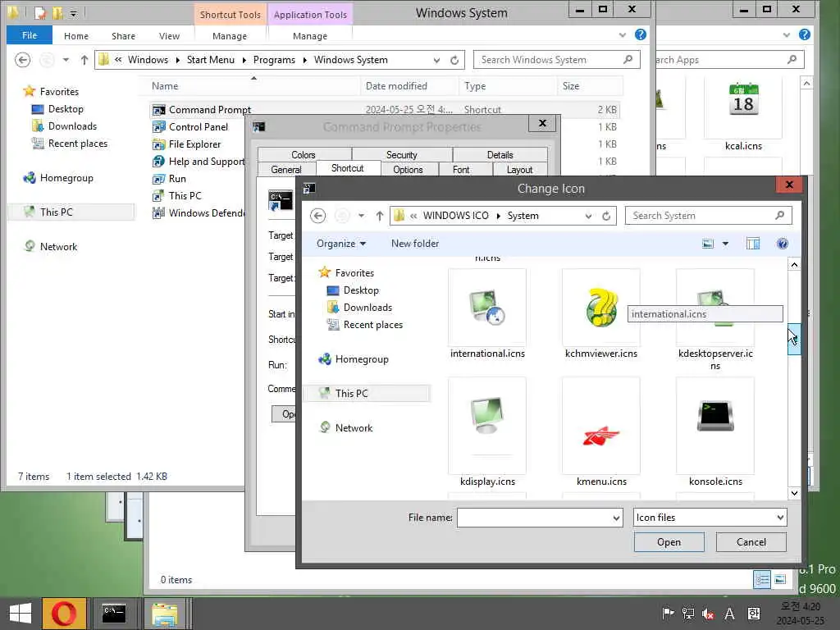Switch to the Layout tab
This screenshot has width=840, height=630.
pos(519,169)
